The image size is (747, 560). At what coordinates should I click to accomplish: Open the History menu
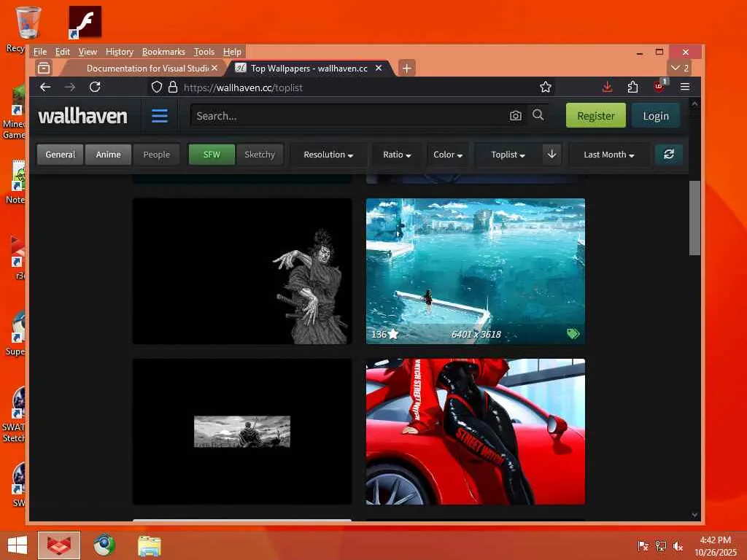coord(119,52)
